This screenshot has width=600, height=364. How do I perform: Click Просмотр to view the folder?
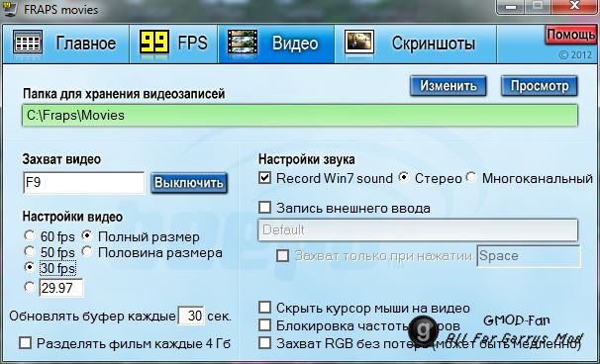pos(540,86)
